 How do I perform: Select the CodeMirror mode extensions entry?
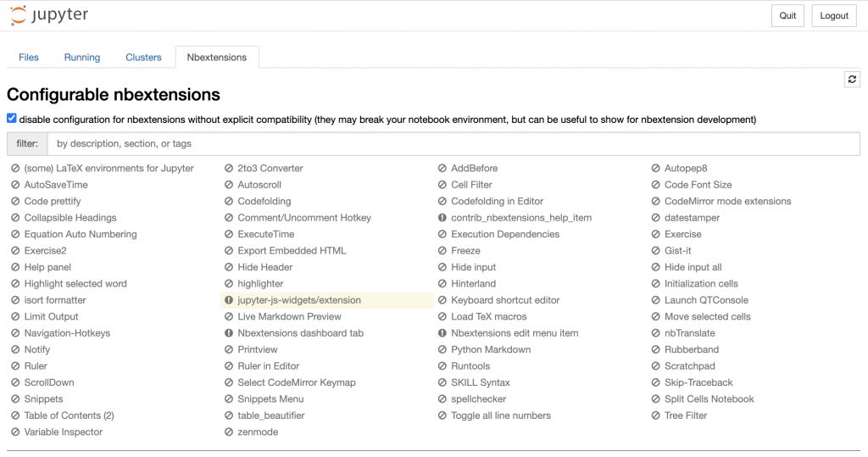728,201
